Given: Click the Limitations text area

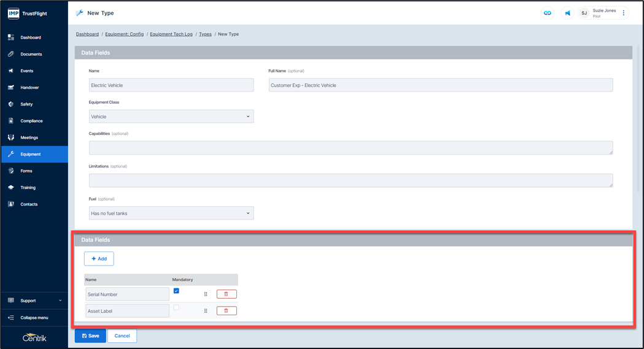Looking at the screenshot, I should pos(351,180).
